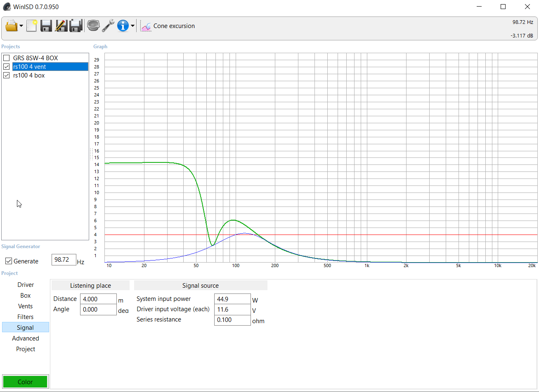This screenshot has height=392, width=539.
Task: Edit the Series resistance field
Action: 232,320
